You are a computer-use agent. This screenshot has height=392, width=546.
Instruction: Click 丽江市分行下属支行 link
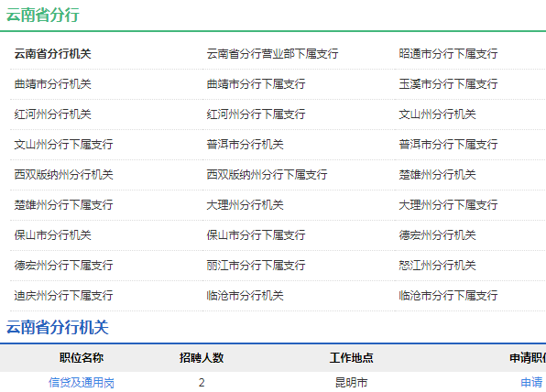coord(256,266)
